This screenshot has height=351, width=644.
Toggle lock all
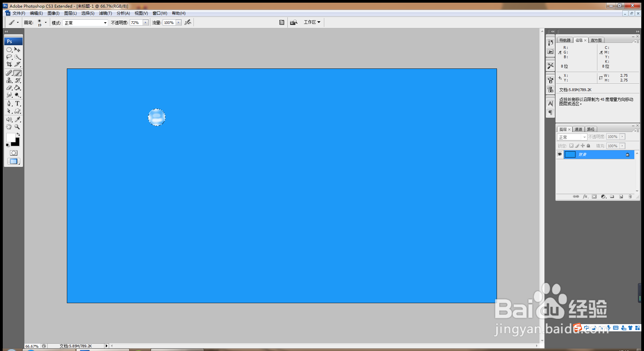(588, 146)
